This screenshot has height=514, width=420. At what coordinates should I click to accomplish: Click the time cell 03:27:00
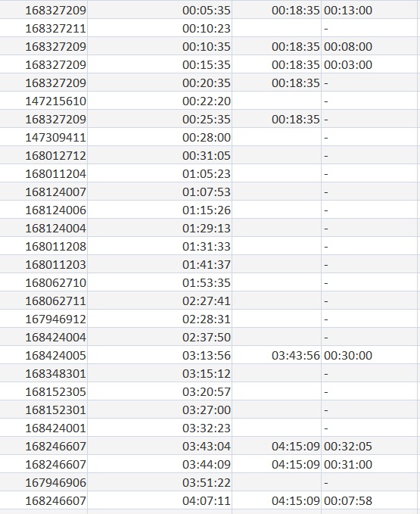(160, 410)
